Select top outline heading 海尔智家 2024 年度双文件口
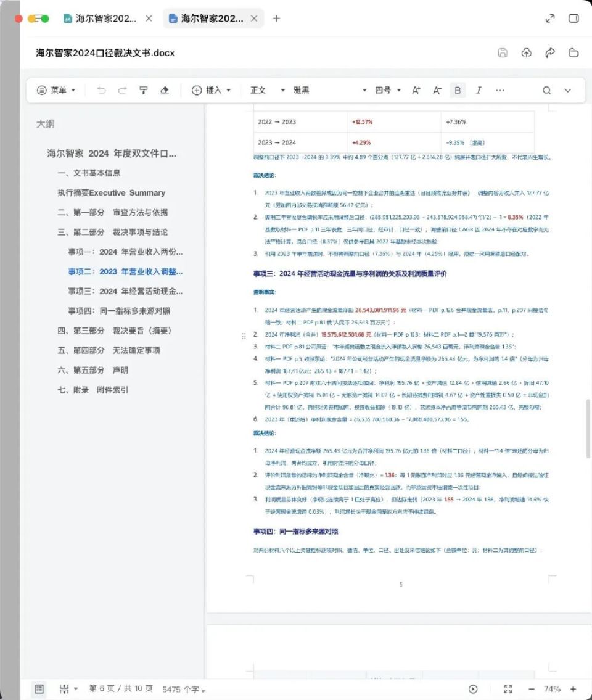 [x=112, y=153]
